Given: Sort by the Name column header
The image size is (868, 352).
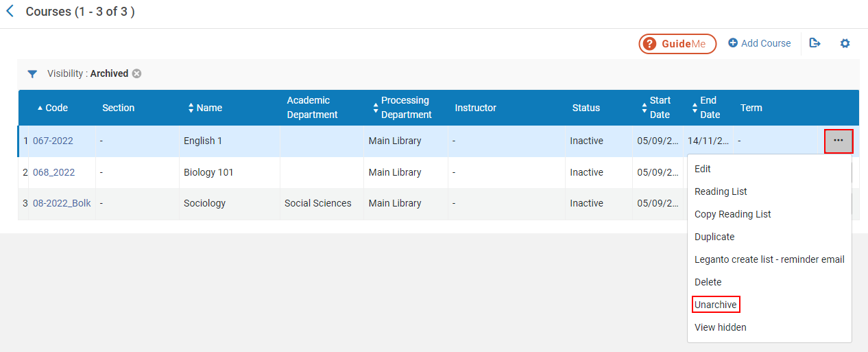Looking at the screenshot, I should (x=208, y=108).
